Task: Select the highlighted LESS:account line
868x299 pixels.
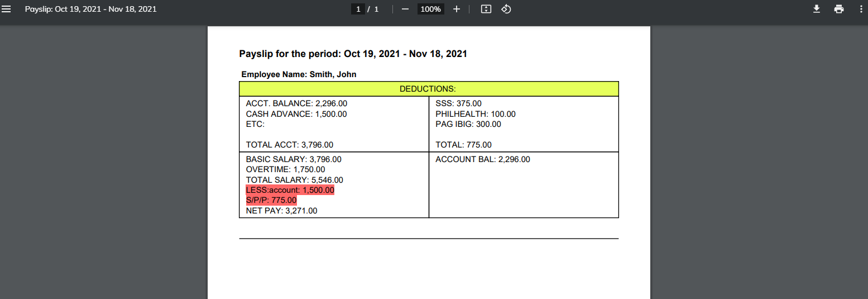Action: point(290,191)
